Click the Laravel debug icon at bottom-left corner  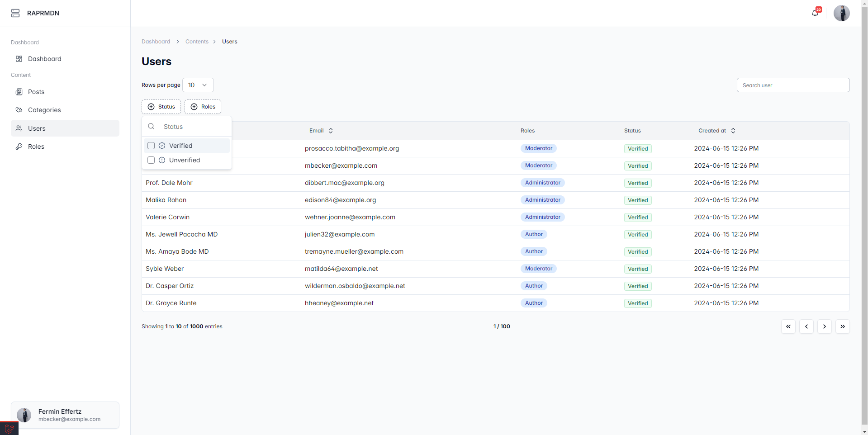[9, 428]
